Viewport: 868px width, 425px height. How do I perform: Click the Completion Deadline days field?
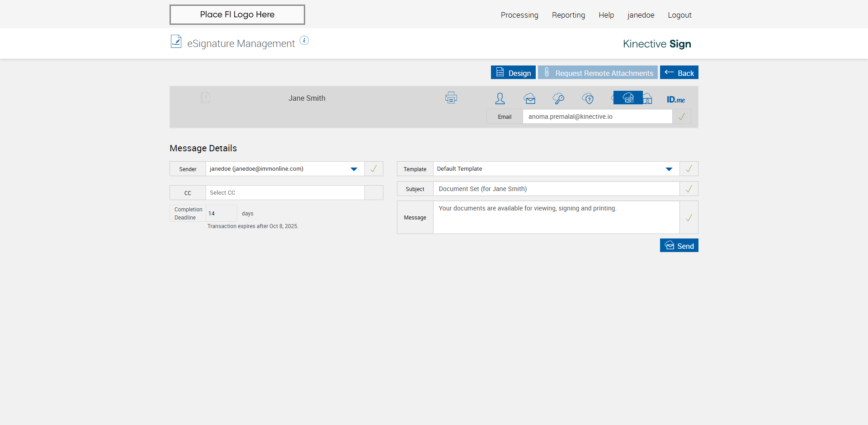point(222,213)
